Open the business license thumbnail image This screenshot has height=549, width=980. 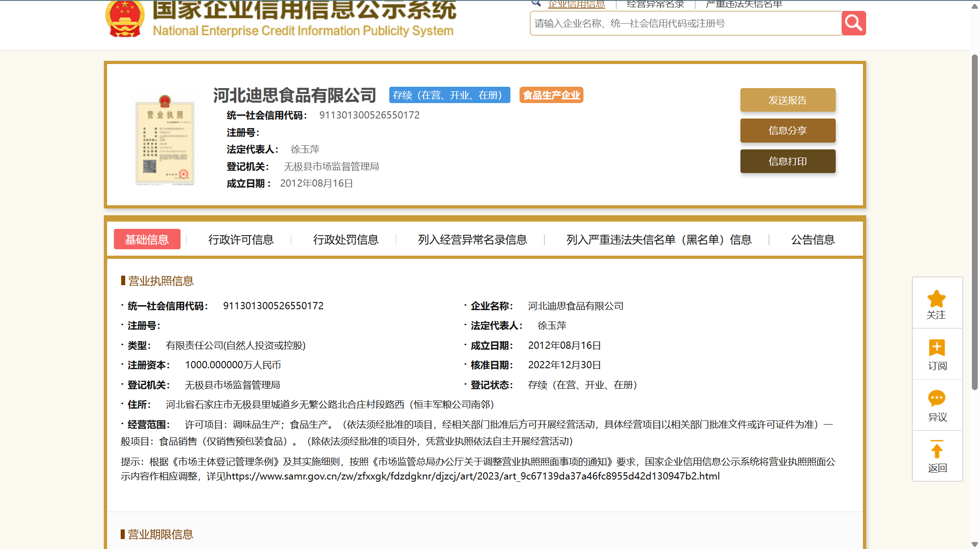[165, 140]
